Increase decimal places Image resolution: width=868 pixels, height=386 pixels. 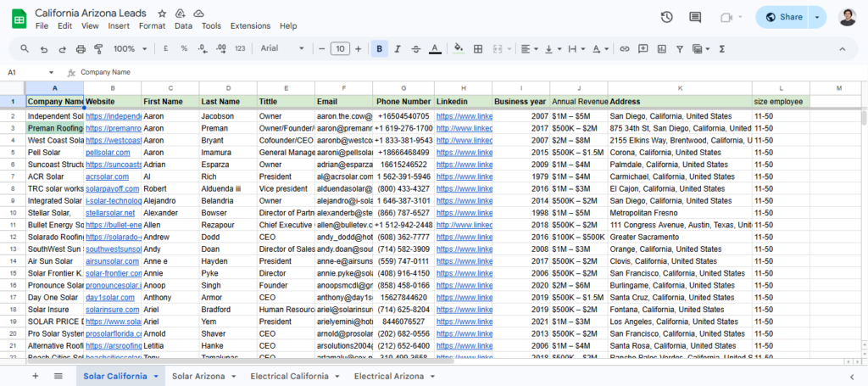[221, 48]
